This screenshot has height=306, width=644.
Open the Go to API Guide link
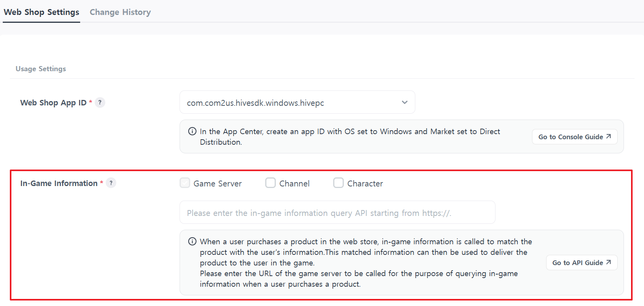(x=577, y=263)
